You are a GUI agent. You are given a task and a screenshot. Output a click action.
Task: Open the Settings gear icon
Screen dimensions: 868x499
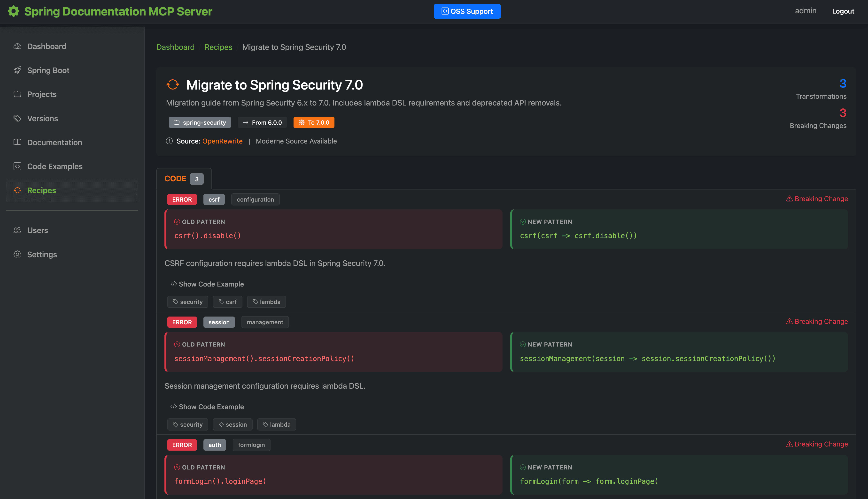[17, 254]
